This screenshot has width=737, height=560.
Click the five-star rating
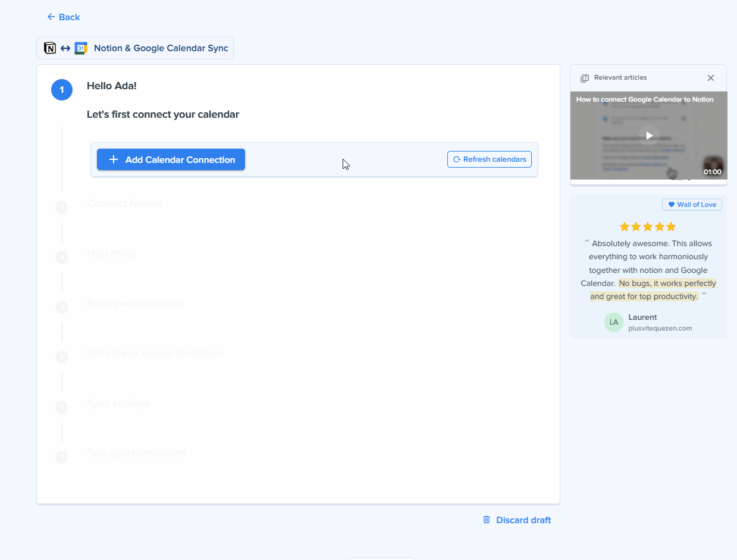tap(648, 226)
